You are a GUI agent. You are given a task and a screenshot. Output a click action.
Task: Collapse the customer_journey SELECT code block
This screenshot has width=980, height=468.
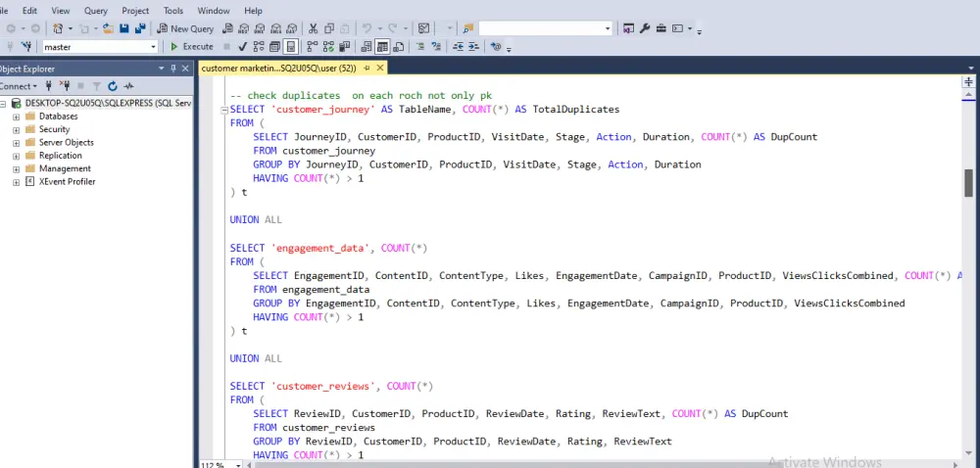pos(224,110)
